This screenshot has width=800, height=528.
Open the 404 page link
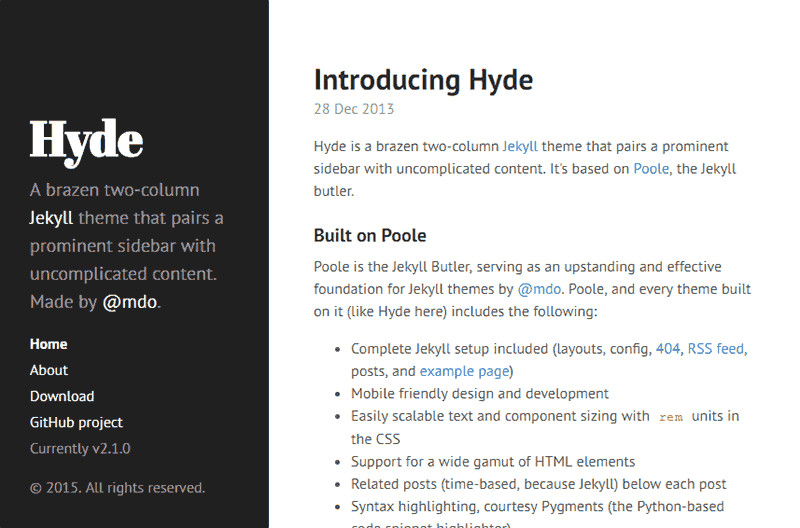[668, 349]
